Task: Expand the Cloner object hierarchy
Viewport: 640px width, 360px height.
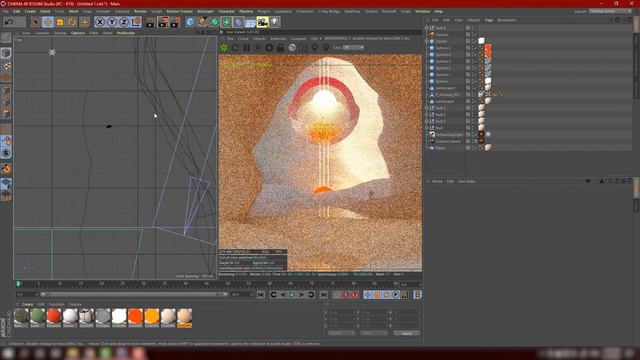Action: (427, 41)
